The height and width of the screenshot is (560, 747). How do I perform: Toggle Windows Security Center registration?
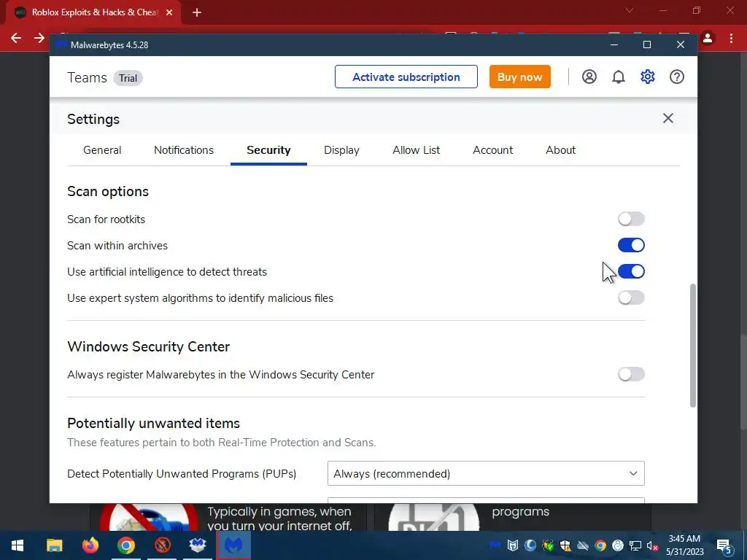click(x=631, y=374)
